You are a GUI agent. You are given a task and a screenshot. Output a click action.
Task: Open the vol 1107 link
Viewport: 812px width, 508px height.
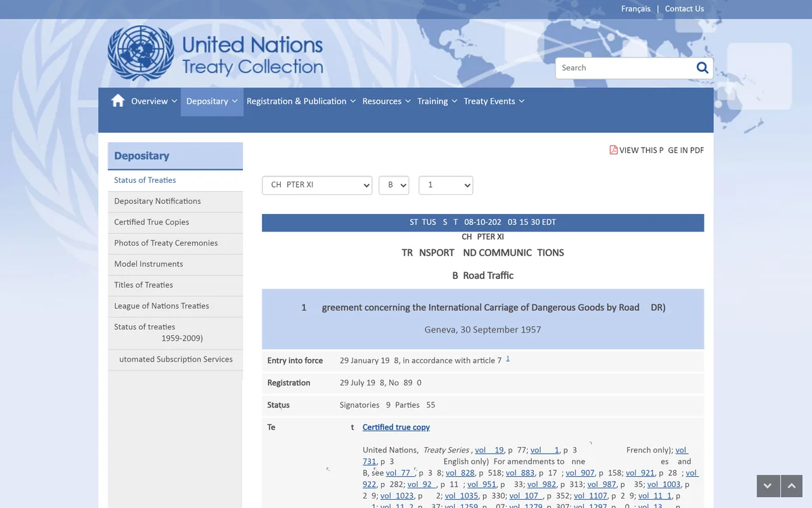(x=591, y=496)
